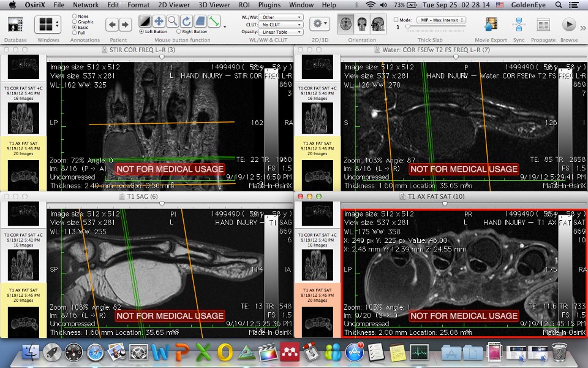Click the Browse play button
The image size is (588, 368).
568,25
